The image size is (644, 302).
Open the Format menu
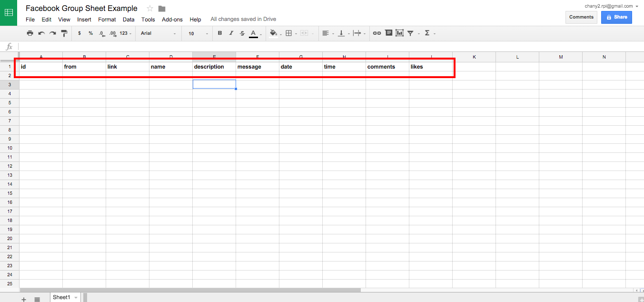107,20
